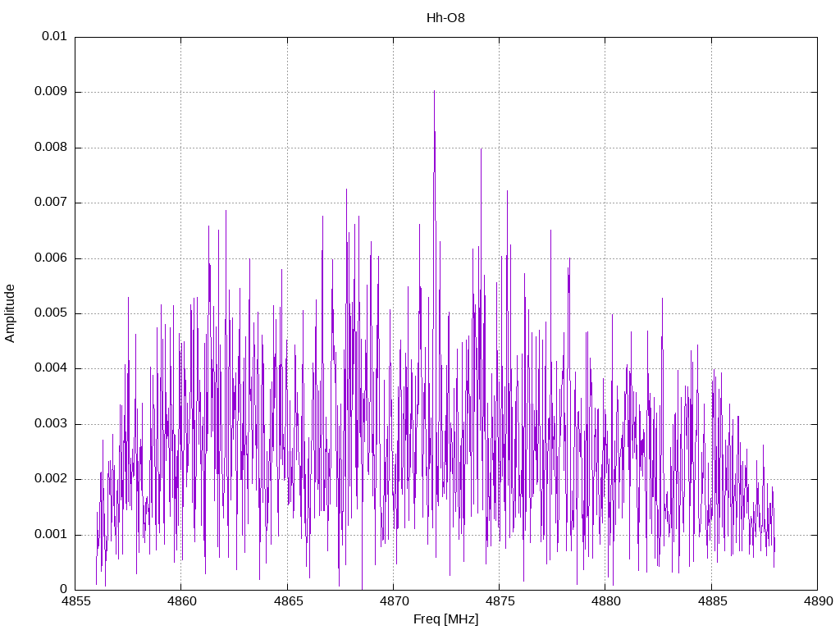Click the 4865 x-axis tick label
840x630 pixels.
288,601
